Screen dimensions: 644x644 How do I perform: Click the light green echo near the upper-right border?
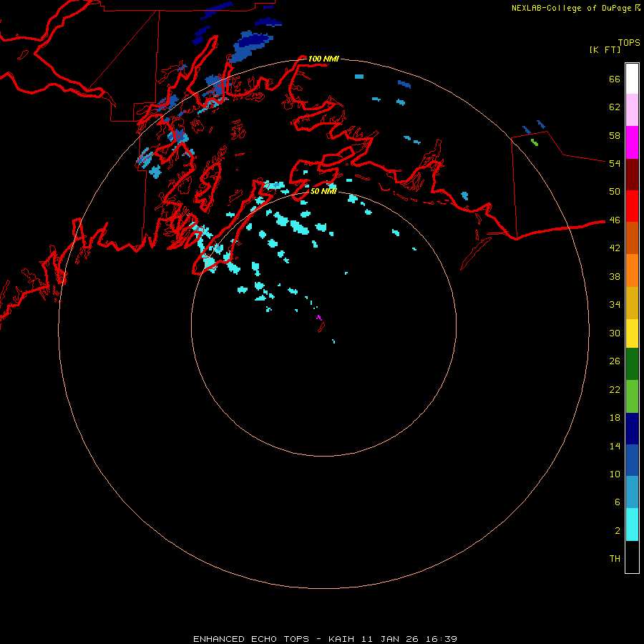pyautogui.click(x=535, y=142)
